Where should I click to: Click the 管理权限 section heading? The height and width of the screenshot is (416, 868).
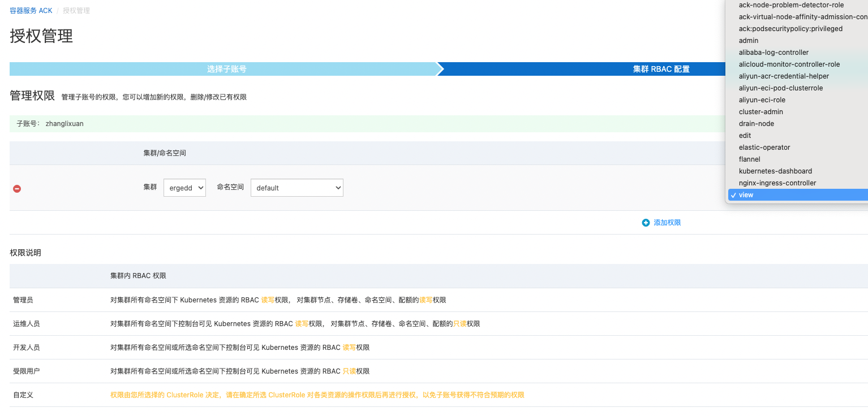click(32, 96)
